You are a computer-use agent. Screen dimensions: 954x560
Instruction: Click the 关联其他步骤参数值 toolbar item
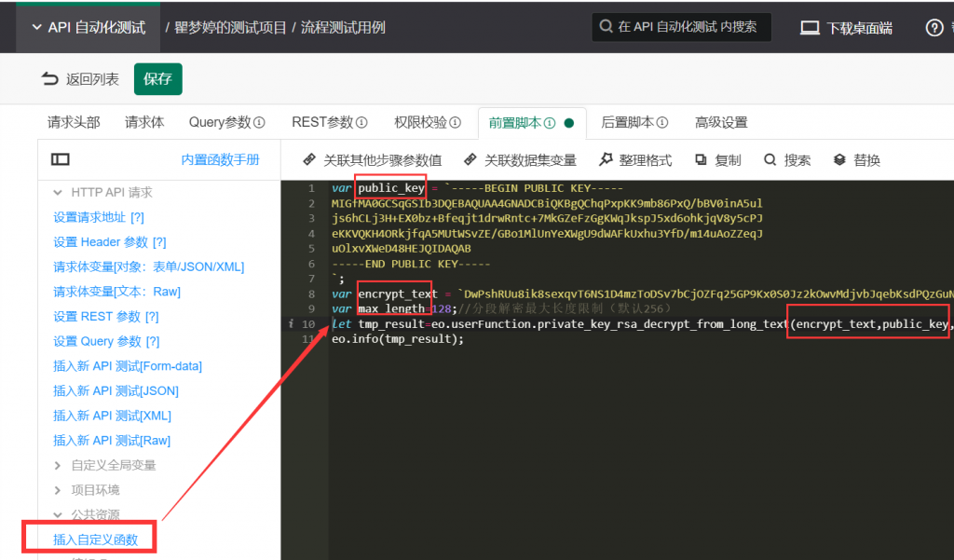[x=372, y=160]
